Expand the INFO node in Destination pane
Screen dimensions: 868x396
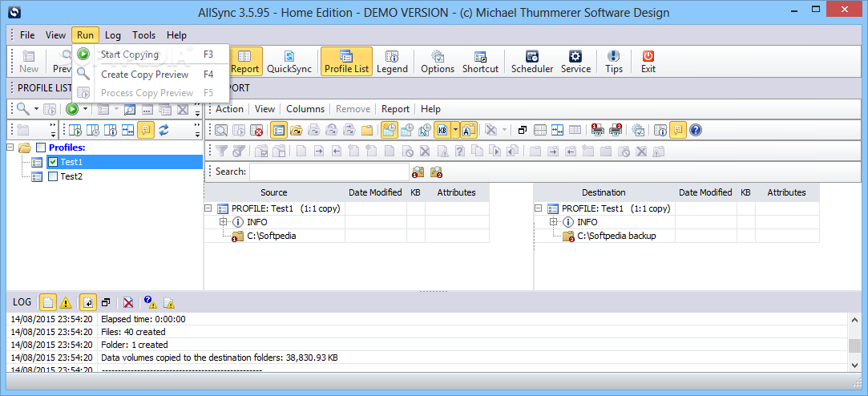554,221
